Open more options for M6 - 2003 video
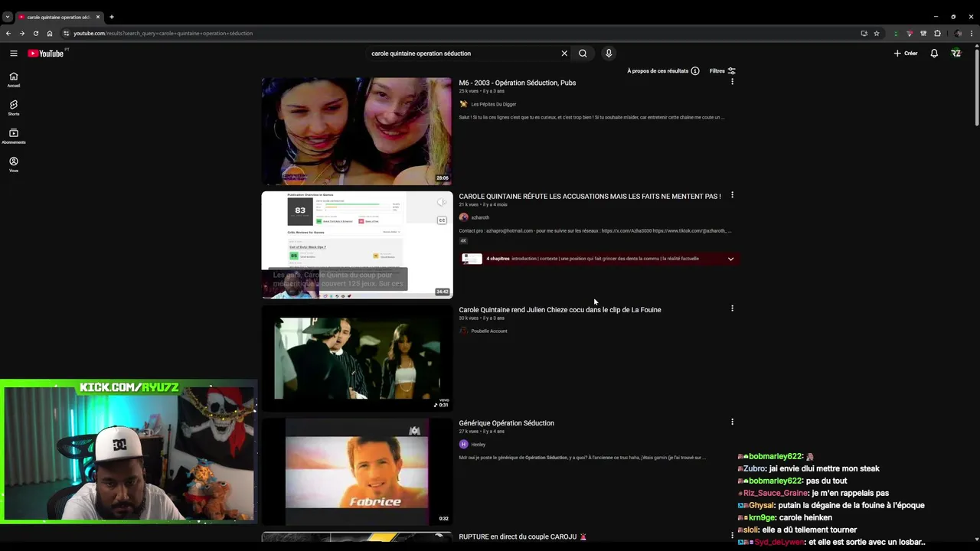980x551 pixels. pos(732,81)
